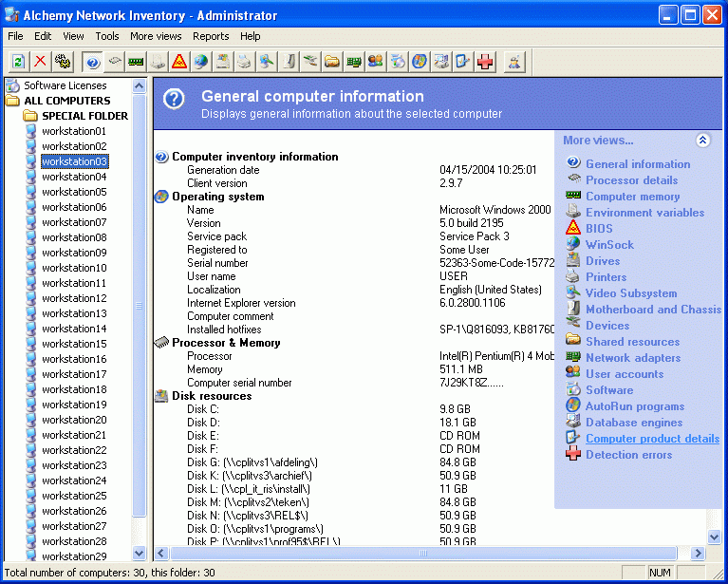Collapse the More views panel chevron

pos(702,141)
